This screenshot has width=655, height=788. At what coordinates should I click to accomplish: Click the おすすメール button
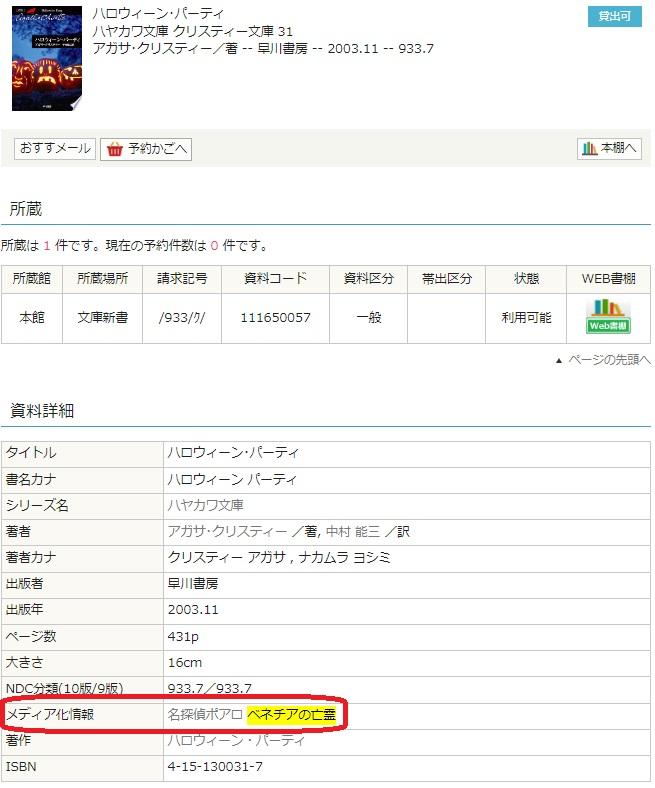coord(55,149)
